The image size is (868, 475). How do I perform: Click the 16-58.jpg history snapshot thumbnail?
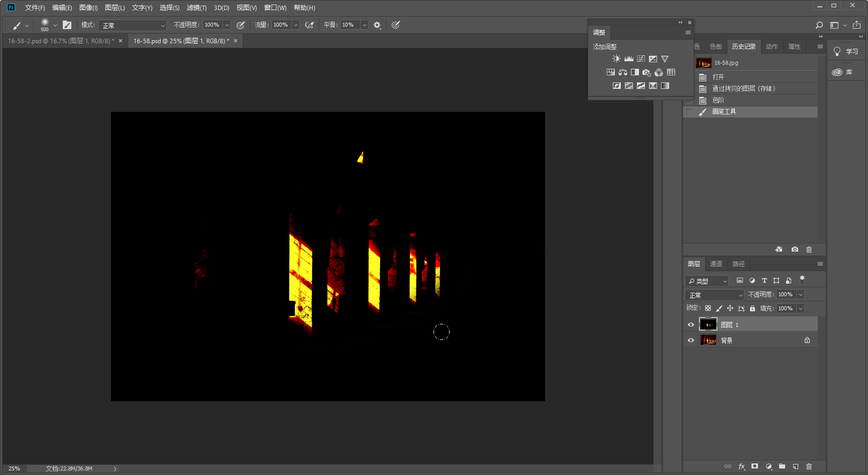(x=703, y=63)
